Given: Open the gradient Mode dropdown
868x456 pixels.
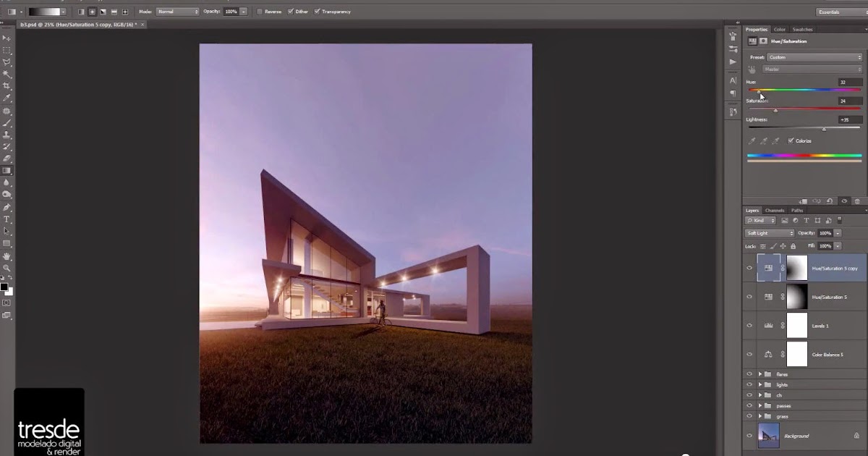Looking at the screenshot, I should pyautogui.click(x=177, y=12).
